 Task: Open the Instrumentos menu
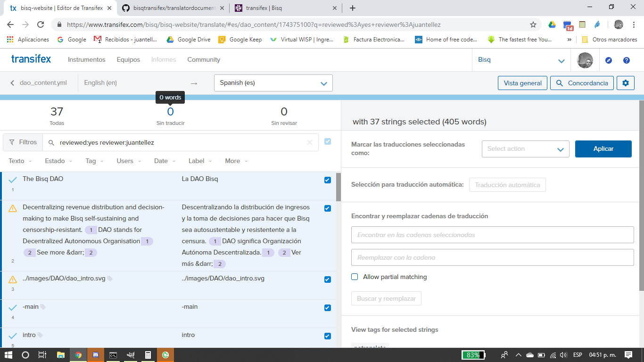pyautogui.click(x=87, y=60)
